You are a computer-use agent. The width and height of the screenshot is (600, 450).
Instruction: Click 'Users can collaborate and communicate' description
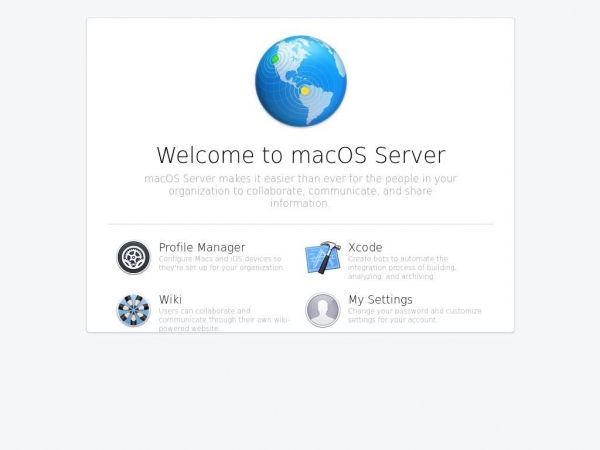224,320
